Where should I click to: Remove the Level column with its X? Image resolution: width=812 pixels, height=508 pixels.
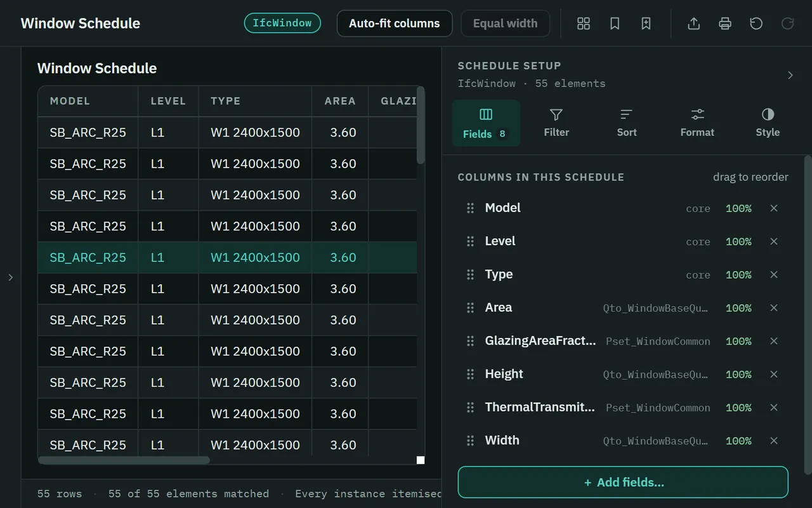pos(774,241)
